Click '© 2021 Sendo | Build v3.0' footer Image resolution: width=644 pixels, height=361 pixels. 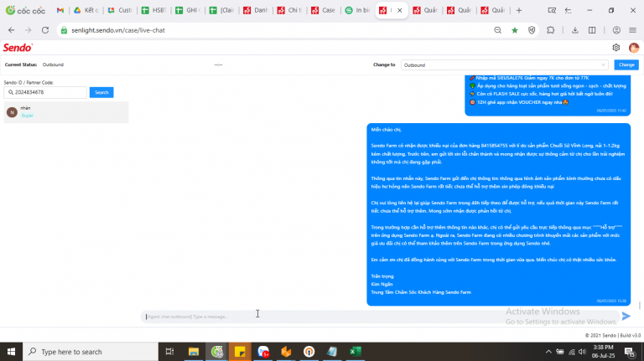[x=613, y=335]
